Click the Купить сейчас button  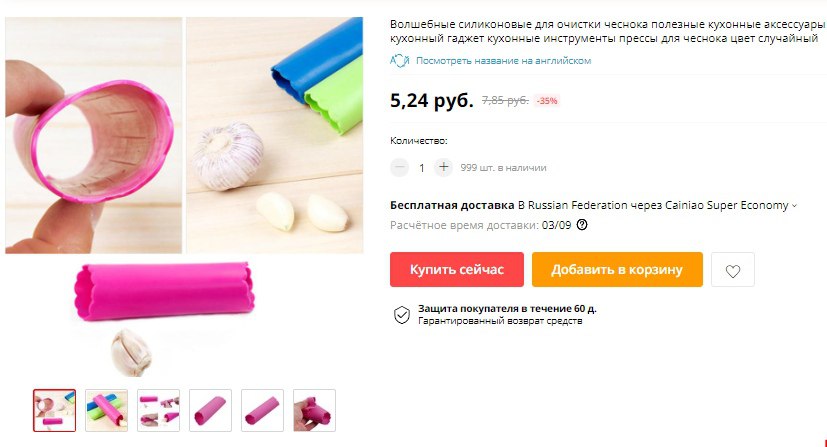[457, 269]
